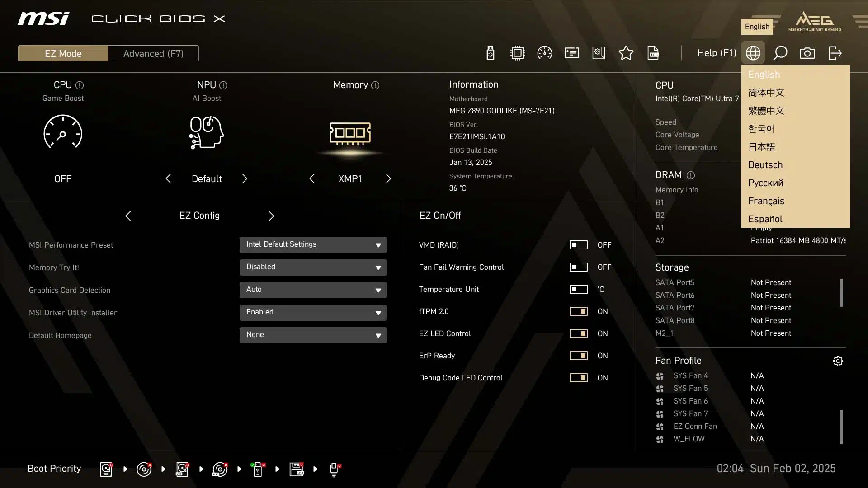
Task: Open the hardware settings board icon
Action: pos(599,53)
